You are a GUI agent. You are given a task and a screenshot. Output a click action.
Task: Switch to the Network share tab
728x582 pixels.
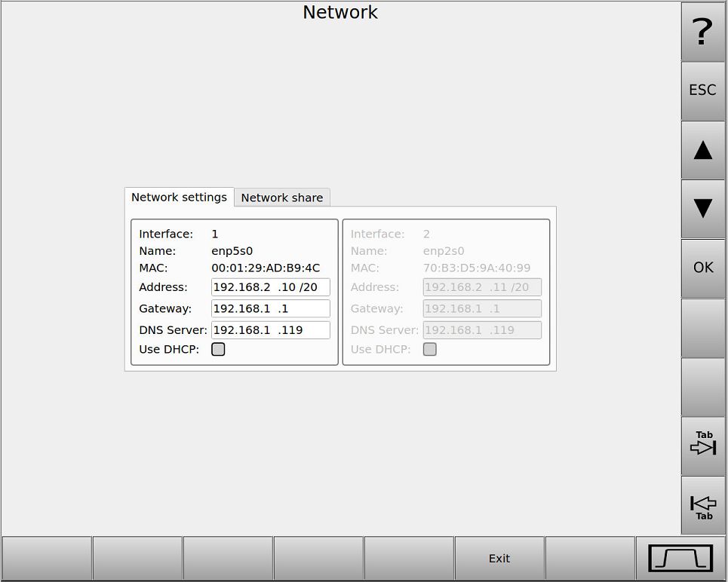click(x=282, y=198)
